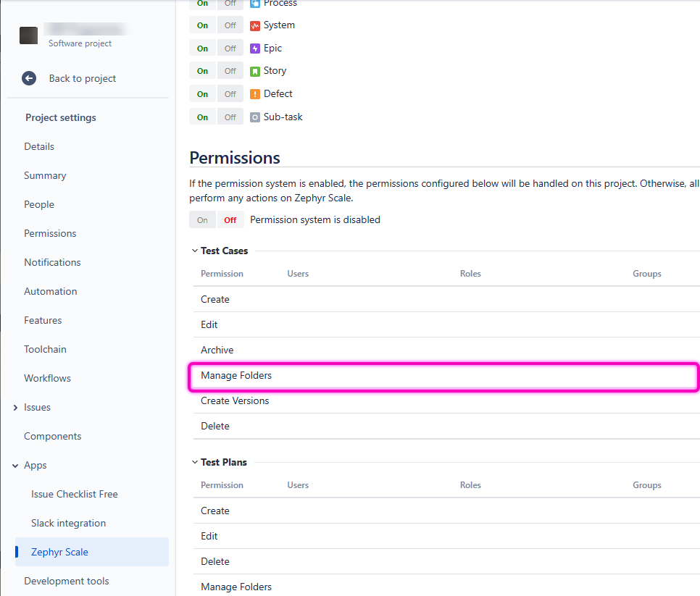The image size is (700, 596).
Task: Turn off the Epic issue type toggle
Action: [230, 49]
